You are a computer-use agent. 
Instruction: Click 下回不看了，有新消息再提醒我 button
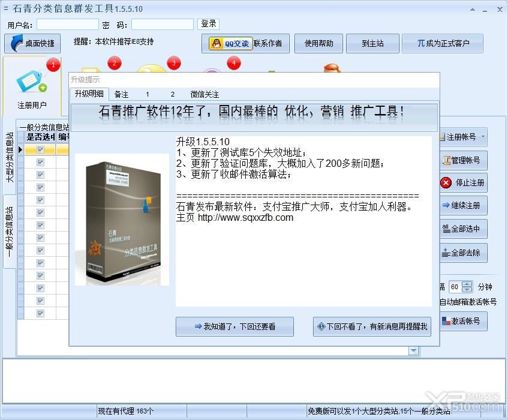[372, 326]
